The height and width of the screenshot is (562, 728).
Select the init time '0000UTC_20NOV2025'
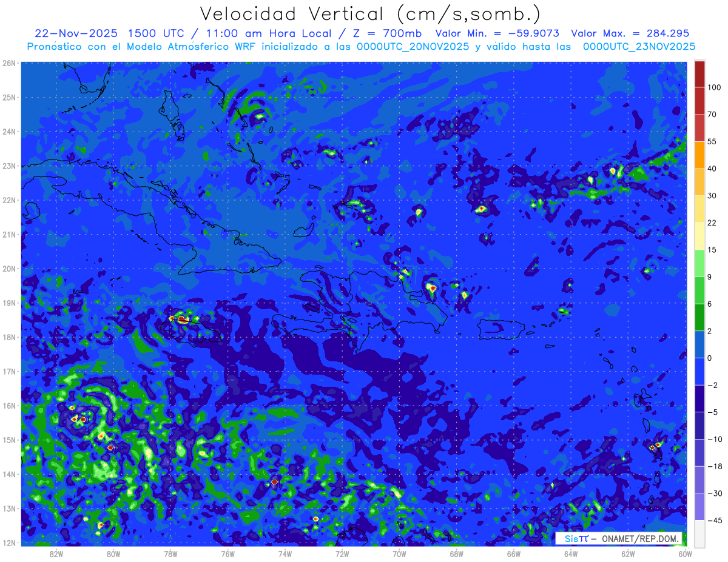pyautogui.click(x=413, y=46)
